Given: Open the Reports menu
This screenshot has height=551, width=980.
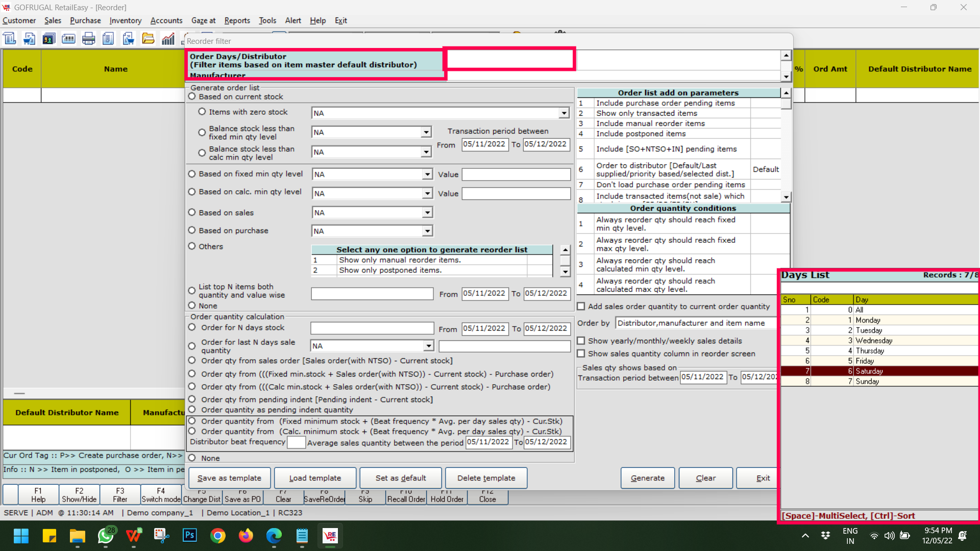Looking at the screenshot, I should (x=237, y=20).
